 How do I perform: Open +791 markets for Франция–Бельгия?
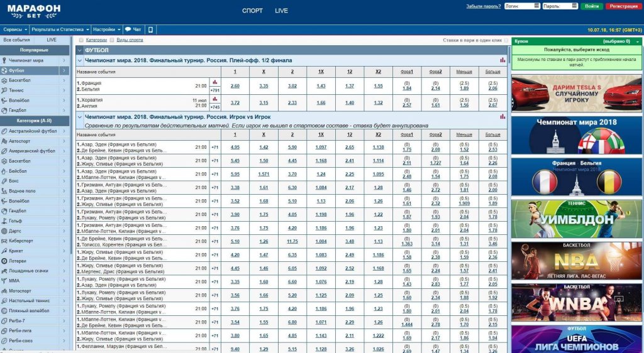tap(215, 90)
